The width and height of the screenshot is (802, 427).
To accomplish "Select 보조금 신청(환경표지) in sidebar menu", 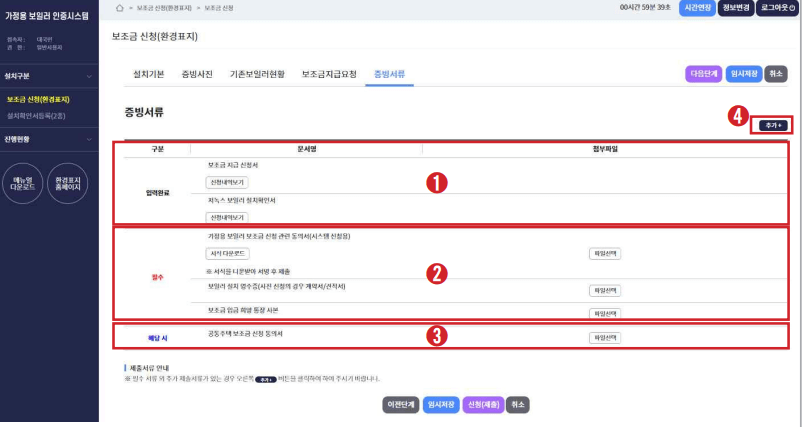I will coord(38,100).
